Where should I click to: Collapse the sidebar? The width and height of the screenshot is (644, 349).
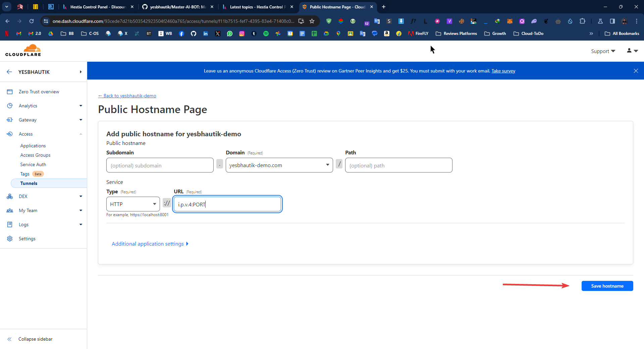click(35, 339)
